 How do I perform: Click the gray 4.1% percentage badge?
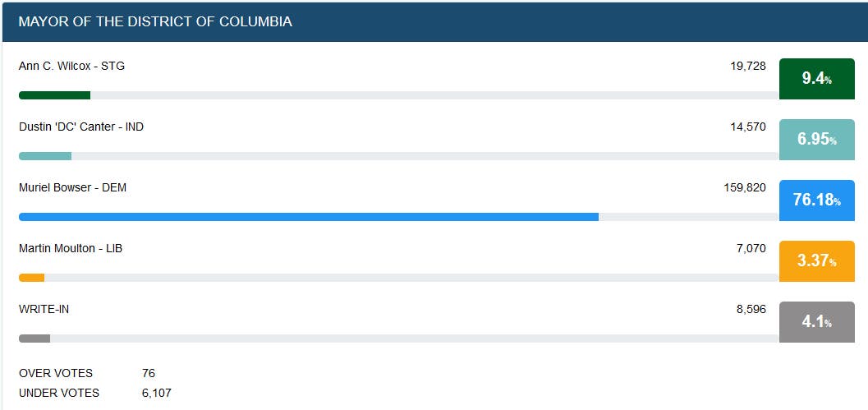816,322
